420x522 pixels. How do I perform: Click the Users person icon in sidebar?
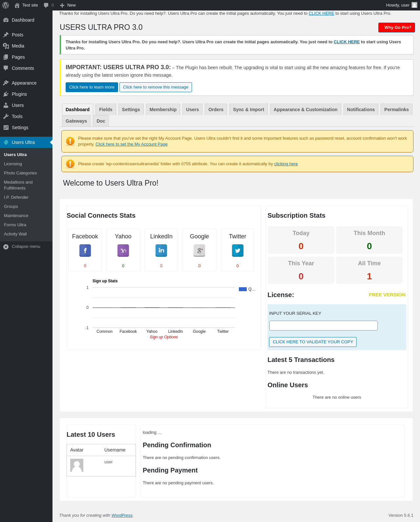[6, 105]
